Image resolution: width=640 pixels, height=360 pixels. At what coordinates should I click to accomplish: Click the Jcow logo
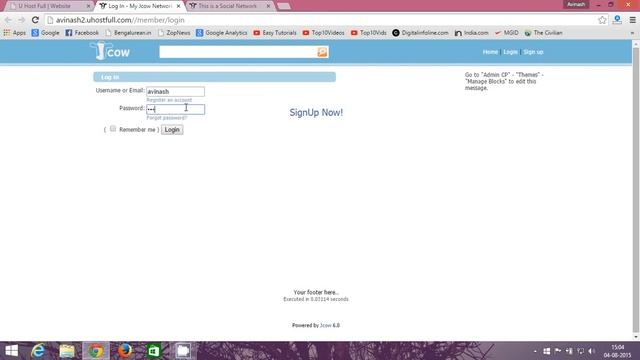tap(110, 51)
